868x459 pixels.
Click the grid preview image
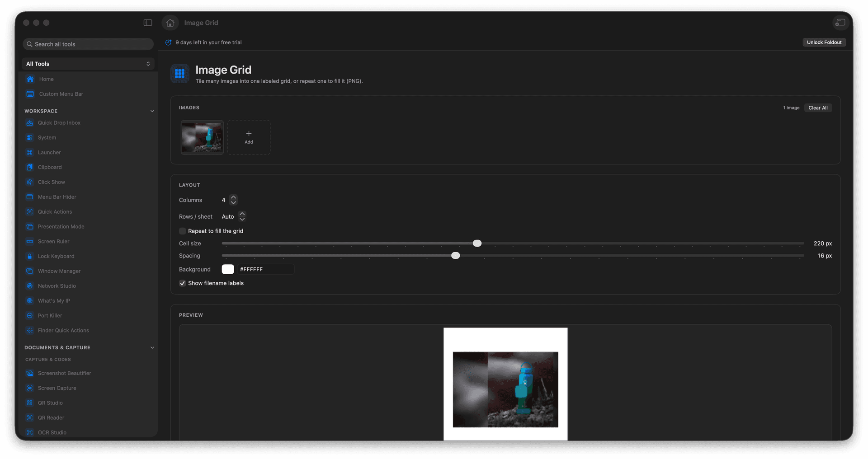point(505,384)
